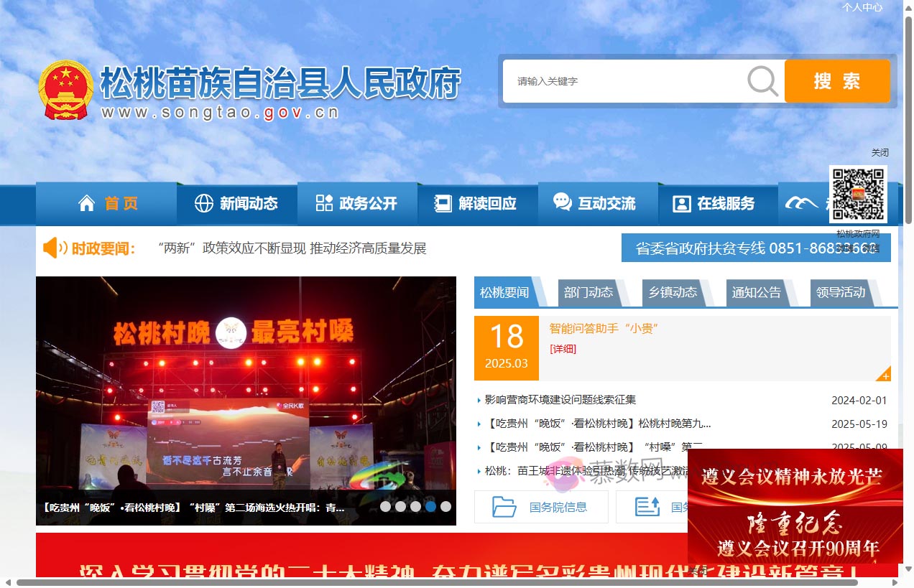
Task: Open the 个人中心 link
Action: [862, 7]
